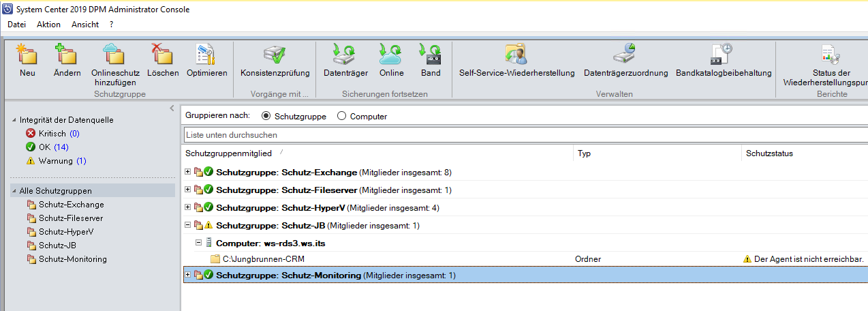Collapse Computer: ws-rds3.ws.its node
This screenshot has width=868, height=311.
coord(198,243)
